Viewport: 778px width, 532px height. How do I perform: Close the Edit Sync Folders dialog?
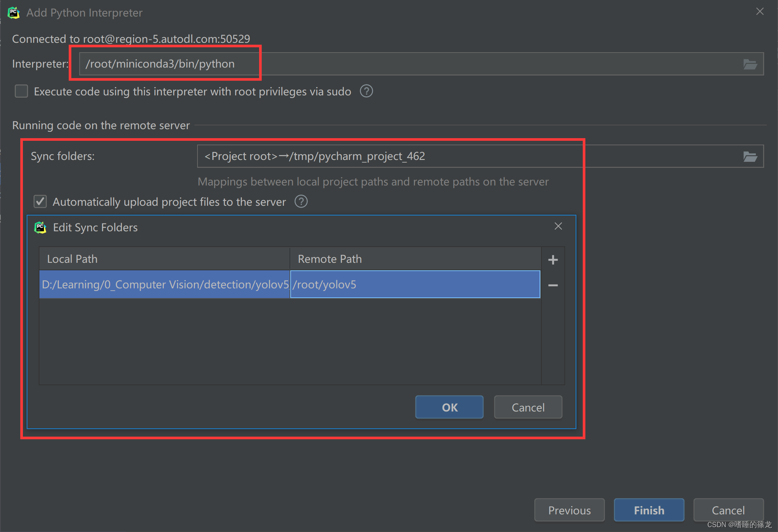[x=558, y=226]
